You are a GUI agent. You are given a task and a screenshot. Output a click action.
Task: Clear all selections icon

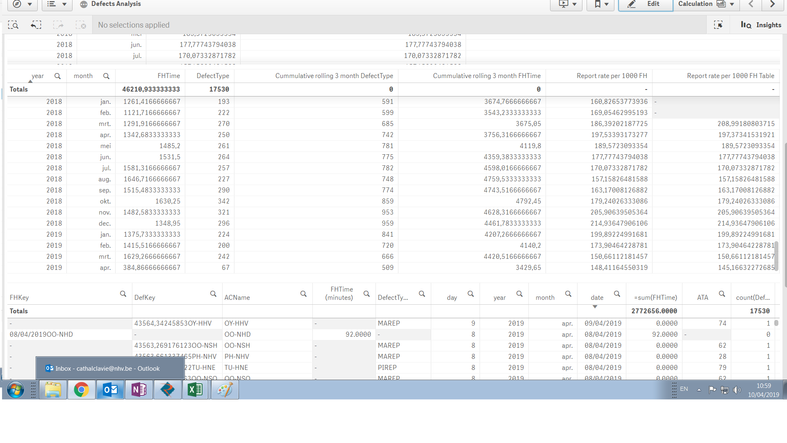(80, 25)
